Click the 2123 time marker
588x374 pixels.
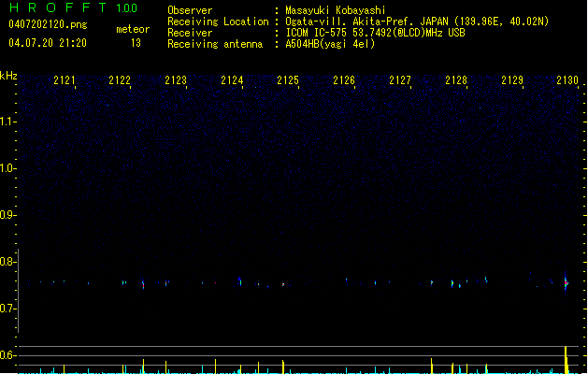[x=176, y=80]
